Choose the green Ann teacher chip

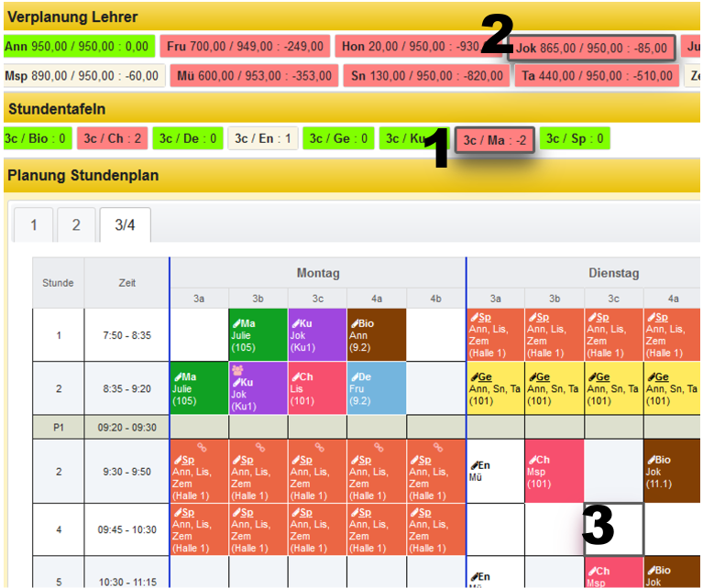(x=77, y=47)
